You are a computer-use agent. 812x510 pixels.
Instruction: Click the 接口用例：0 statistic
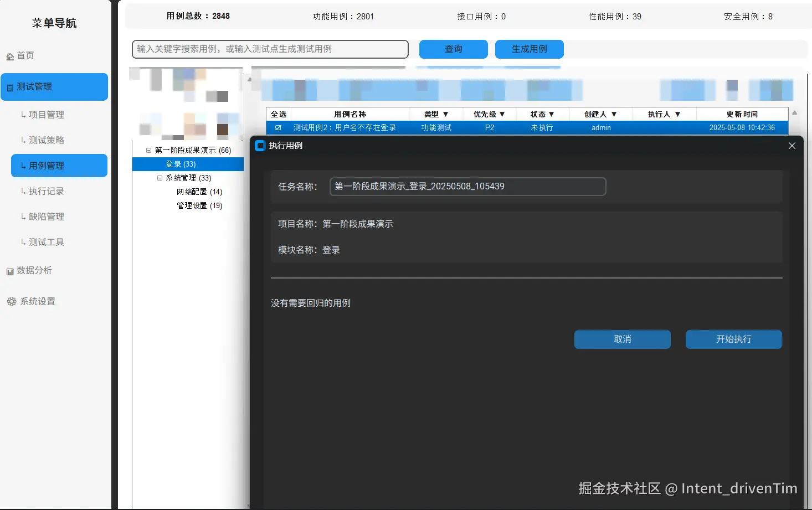(481, 17)
